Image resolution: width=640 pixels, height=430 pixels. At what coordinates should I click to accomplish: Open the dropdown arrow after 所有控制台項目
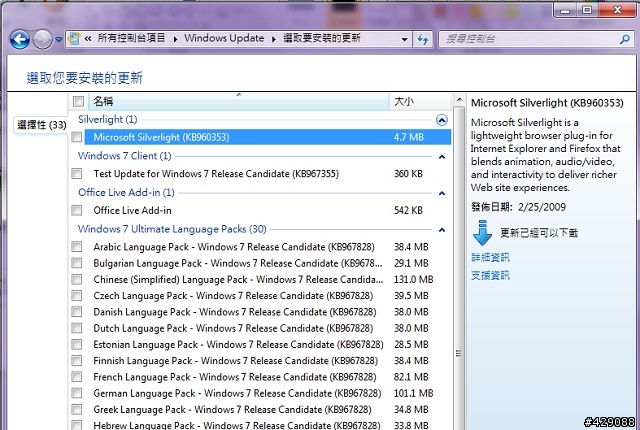tap(175, 39)
